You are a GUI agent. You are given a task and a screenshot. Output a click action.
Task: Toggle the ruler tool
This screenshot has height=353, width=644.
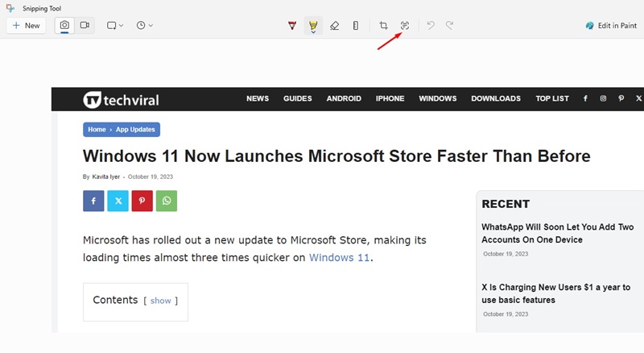point(356,26)
